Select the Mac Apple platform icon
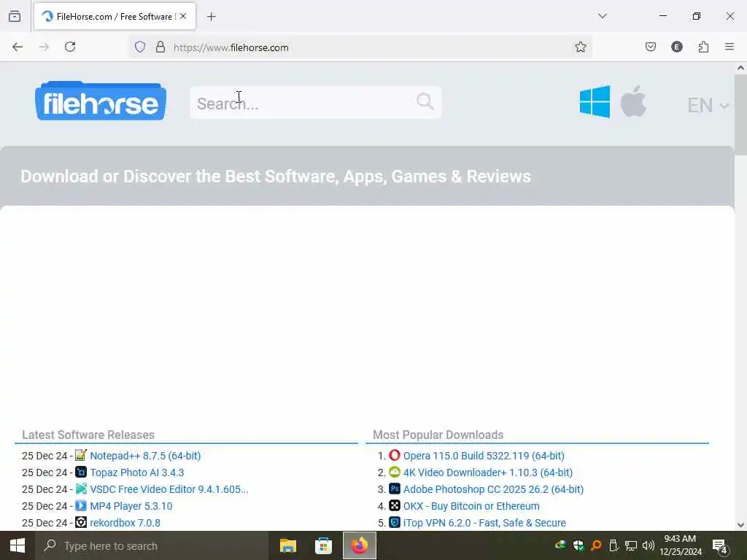Viewport: 747px width, 560px height. click(633, 101)
